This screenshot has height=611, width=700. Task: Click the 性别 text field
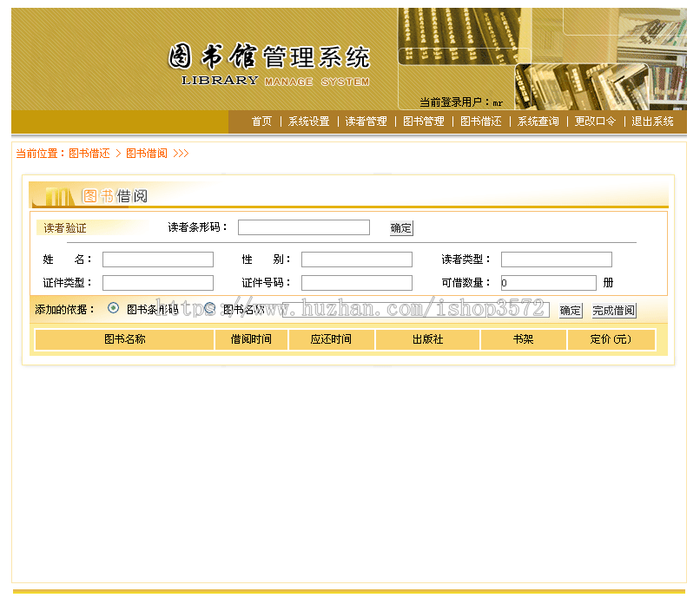[357, 260]
